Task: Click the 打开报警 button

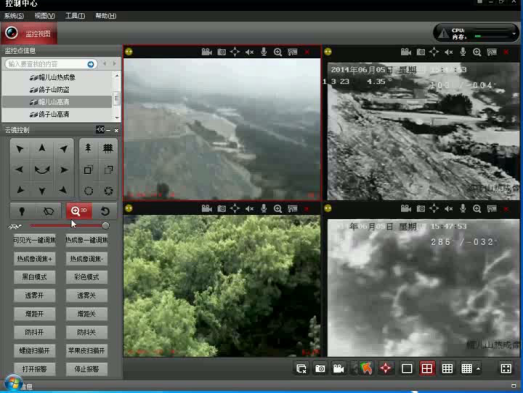Action: pos(35,369)
